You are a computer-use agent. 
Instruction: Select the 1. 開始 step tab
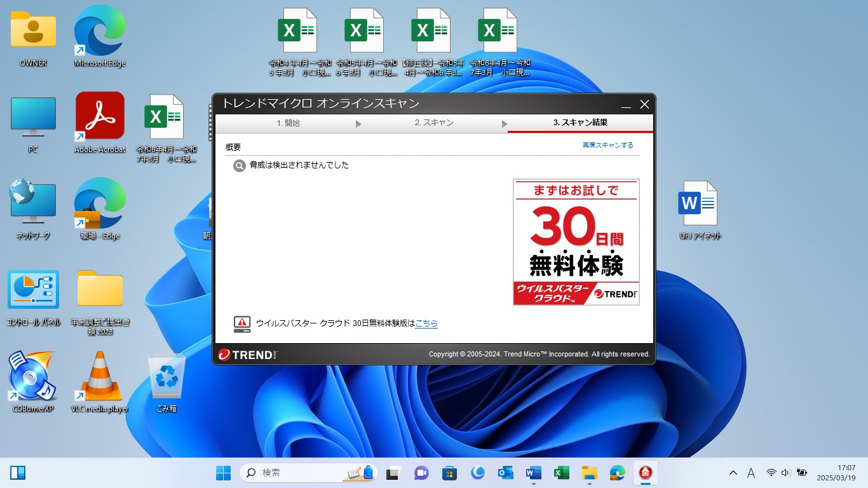pyautogui.click(x=288, y=123)
